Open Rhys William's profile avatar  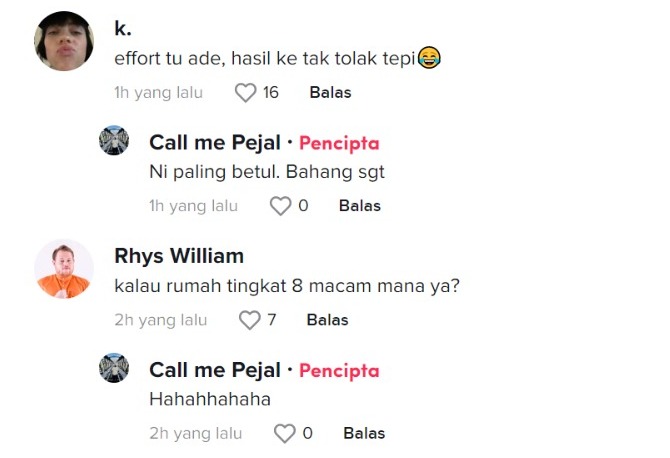point(64,269)
